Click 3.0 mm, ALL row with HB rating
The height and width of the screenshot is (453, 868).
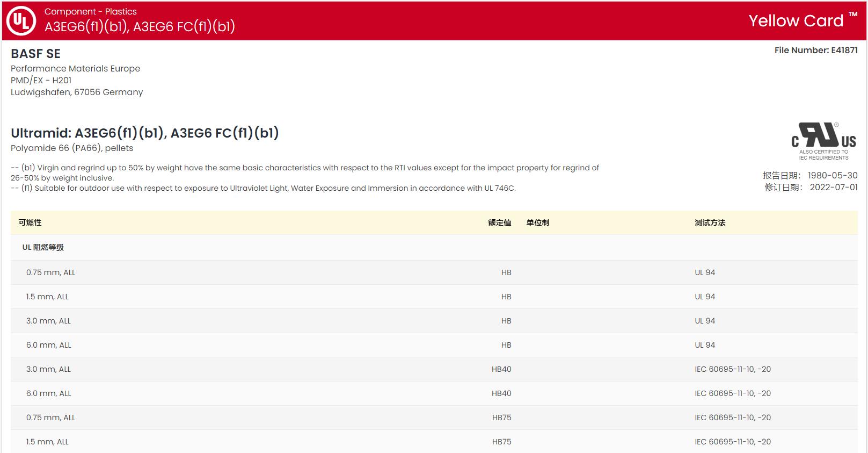click(x=434, y=321)
